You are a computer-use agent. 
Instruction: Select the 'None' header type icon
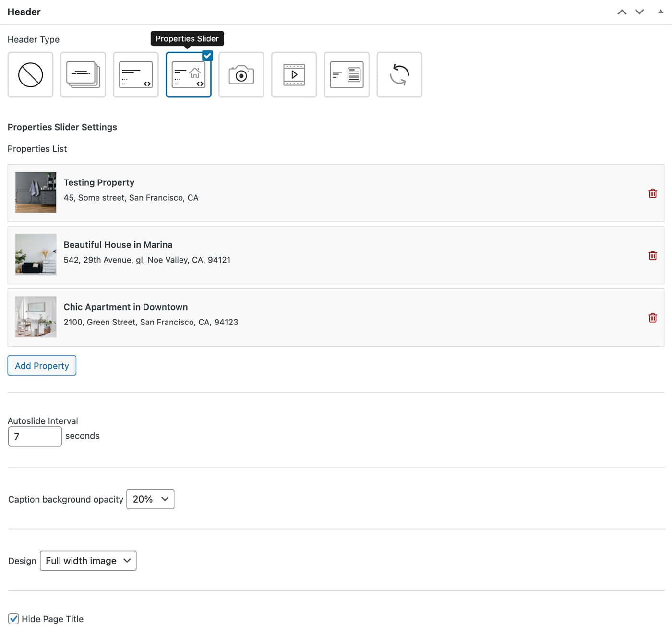(x=30, y=75)
